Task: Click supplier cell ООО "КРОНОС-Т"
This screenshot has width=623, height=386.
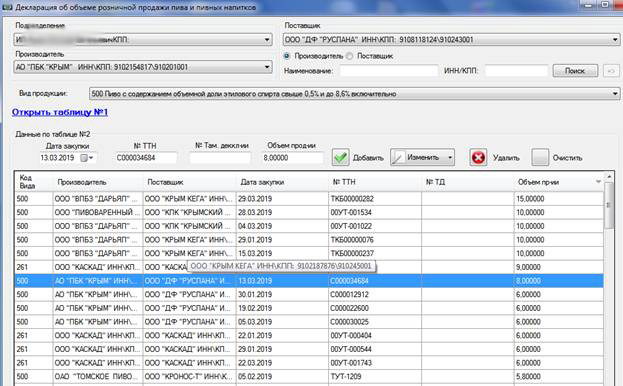Action: coord(190,377)
